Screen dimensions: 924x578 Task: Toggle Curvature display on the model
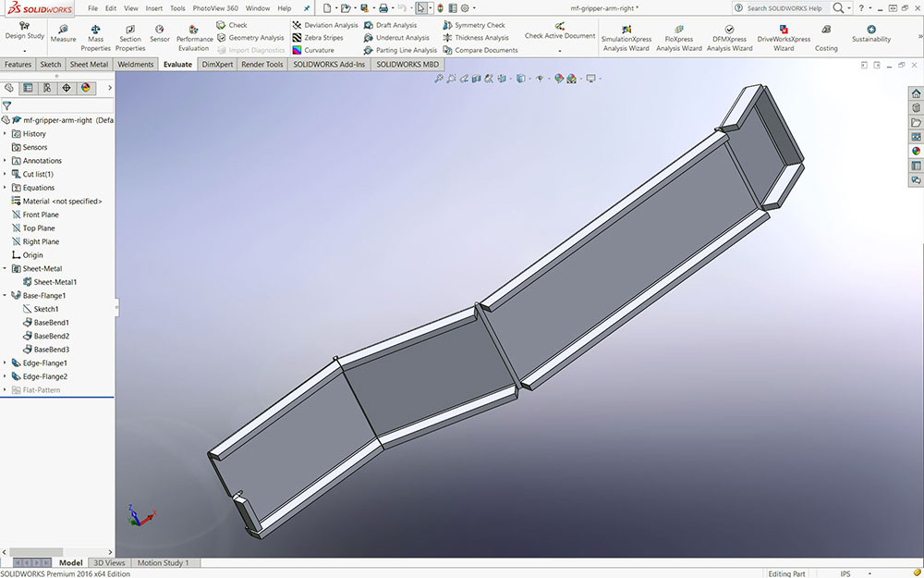319,50
